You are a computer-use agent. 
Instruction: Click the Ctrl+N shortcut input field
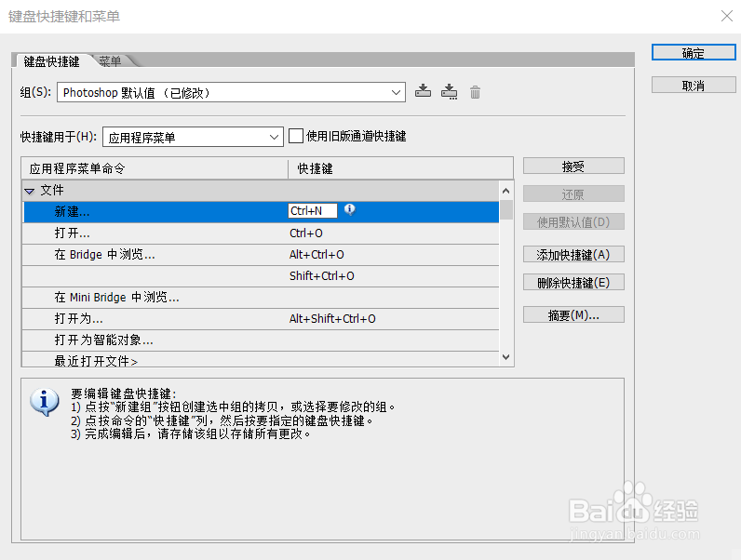313,210
